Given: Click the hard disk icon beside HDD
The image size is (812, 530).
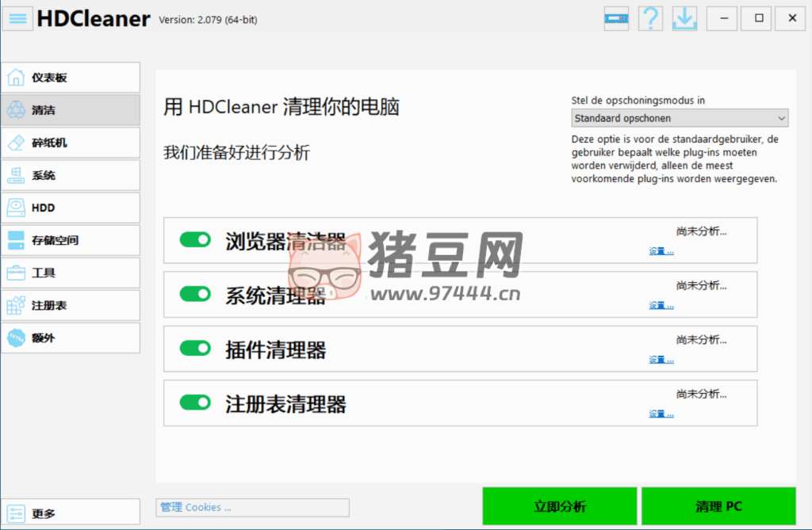Looking at the screenshot, I should click(16, 208).
